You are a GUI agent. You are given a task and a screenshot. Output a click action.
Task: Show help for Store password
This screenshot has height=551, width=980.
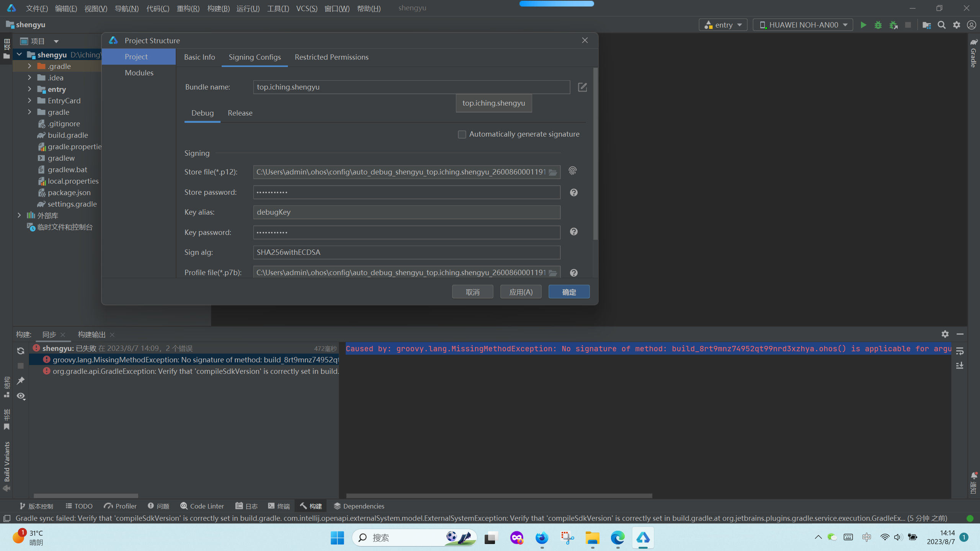573,192
